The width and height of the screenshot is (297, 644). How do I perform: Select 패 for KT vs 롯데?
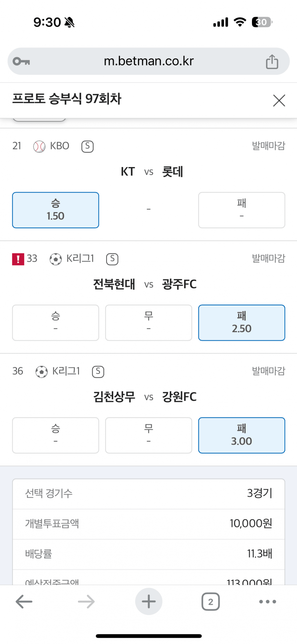[241, 210]
